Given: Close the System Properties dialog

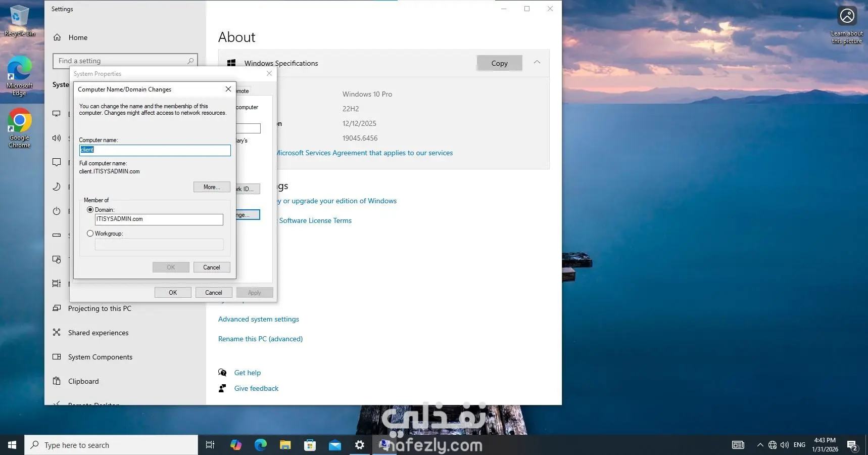Looking at the screenshot, I should (x=269, y=73).
